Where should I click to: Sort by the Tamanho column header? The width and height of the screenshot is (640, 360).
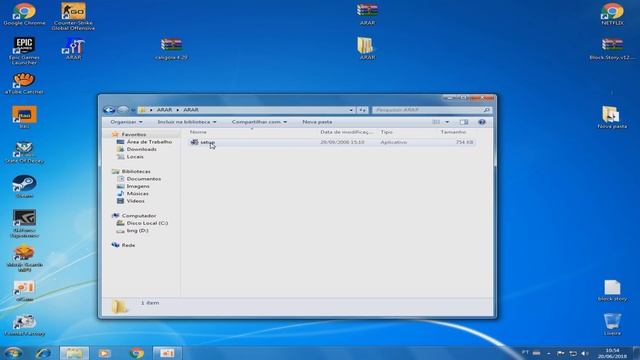(453, 132)
